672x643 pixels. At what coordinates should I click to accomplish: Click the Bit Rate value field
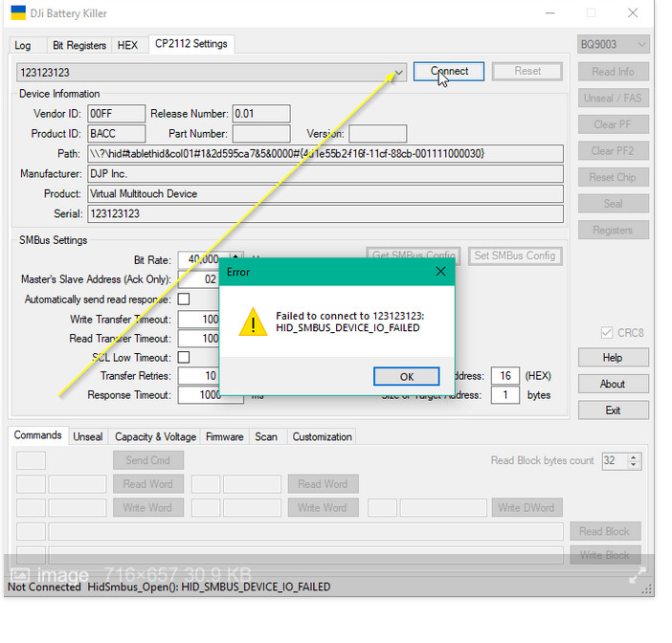coord(204,259)
